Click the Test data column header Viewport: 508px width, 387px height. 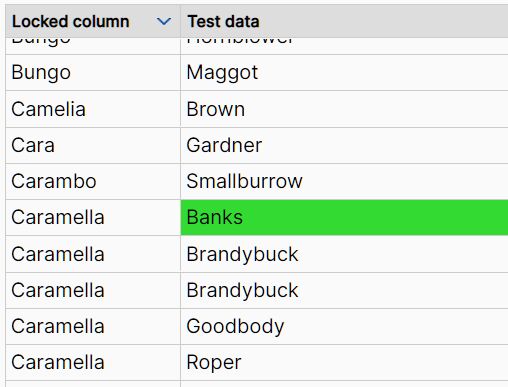pos(344,21)
